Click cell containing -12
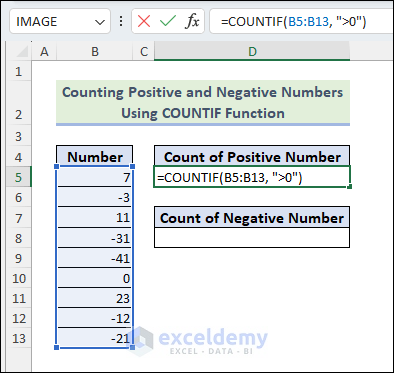Image resolution: width=394 pixels, height=373 pixels. (95, 318)
